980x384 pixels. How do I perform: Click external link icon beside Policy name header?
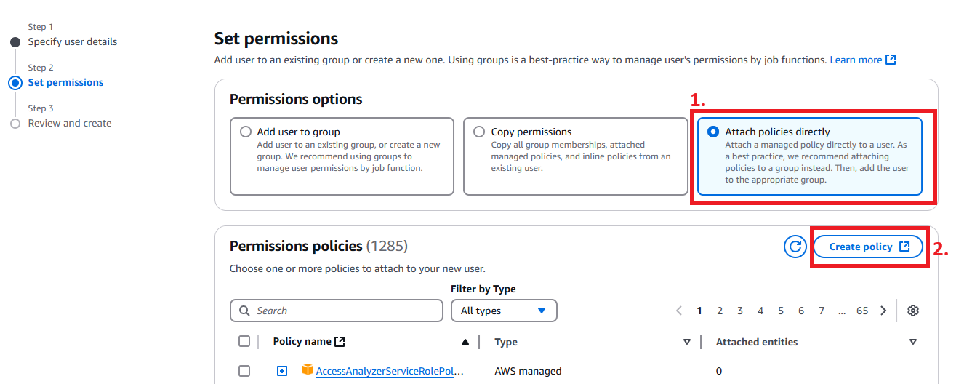click(339, 341)
